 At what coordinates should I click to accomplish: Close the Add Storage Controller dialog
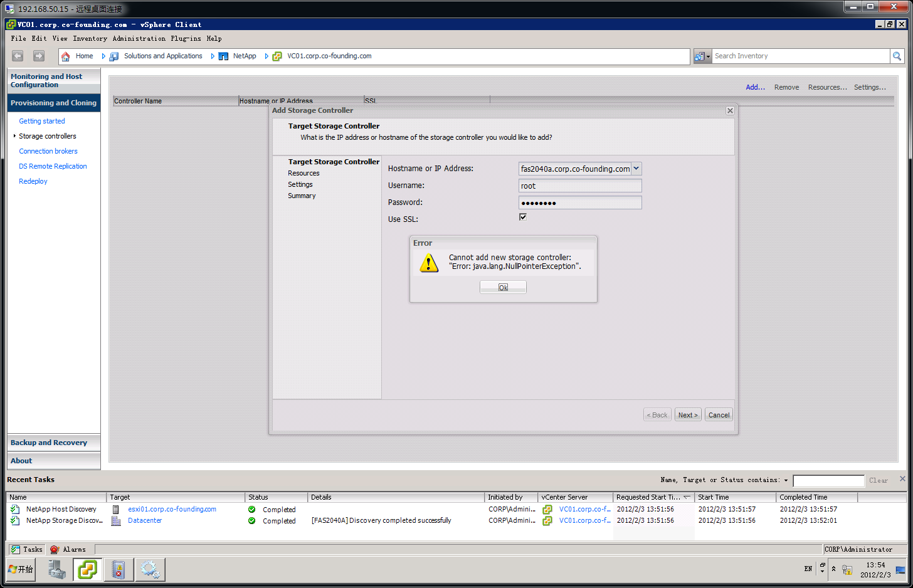coord(730,111)
